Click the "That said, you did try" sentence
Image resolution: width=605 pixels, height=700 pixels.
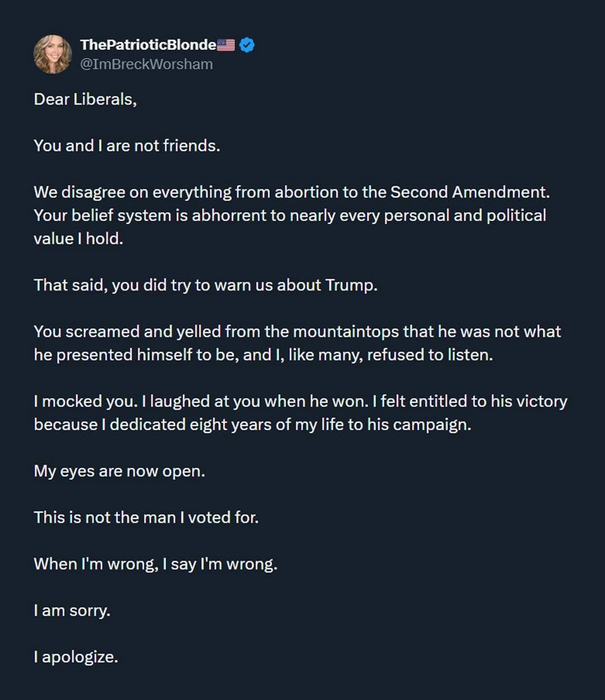(x=206, y=285)
